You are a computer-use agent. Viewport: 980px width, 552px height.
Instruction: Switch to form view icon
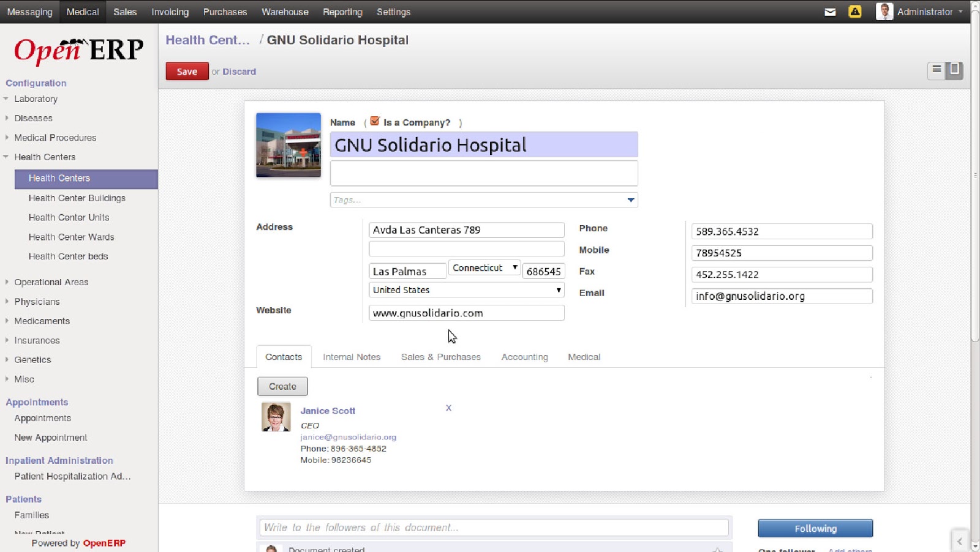pos(954,70)
